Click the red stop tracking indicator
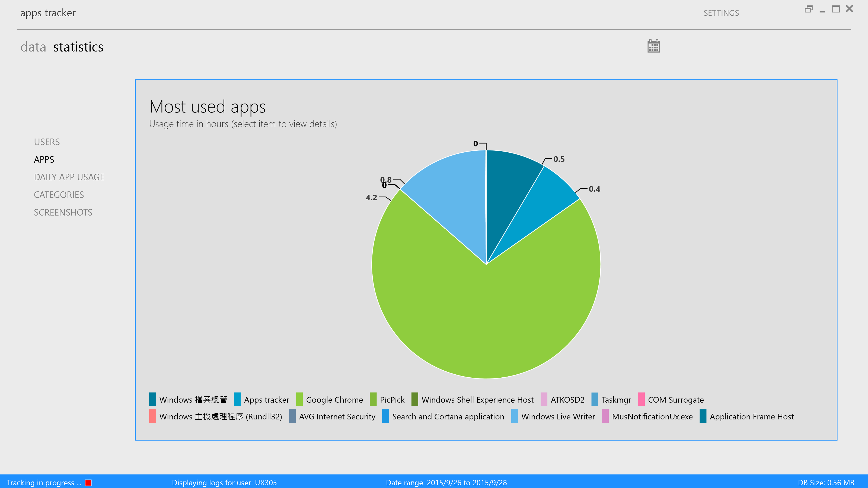868x488 pixels. [x=88, y=483]
